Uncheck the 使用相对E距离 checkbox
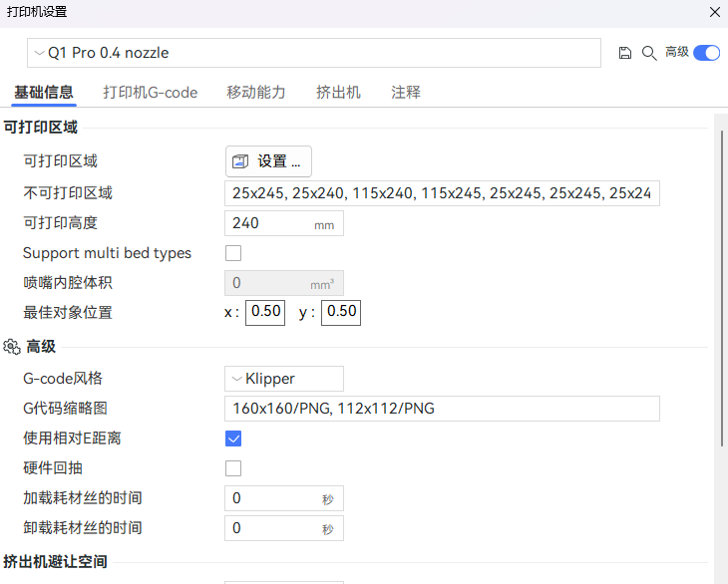 click(233, 438)
